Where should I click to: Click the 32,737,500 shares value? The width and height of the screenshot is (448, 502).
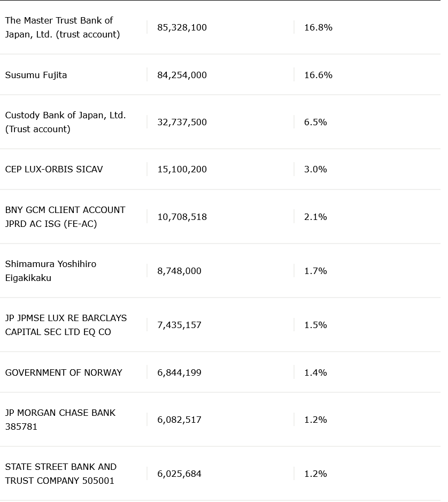(x=182, y=123)
